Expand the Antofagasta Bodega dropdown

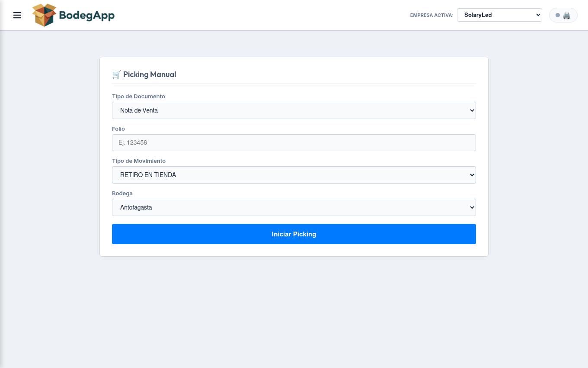point(294,207)
